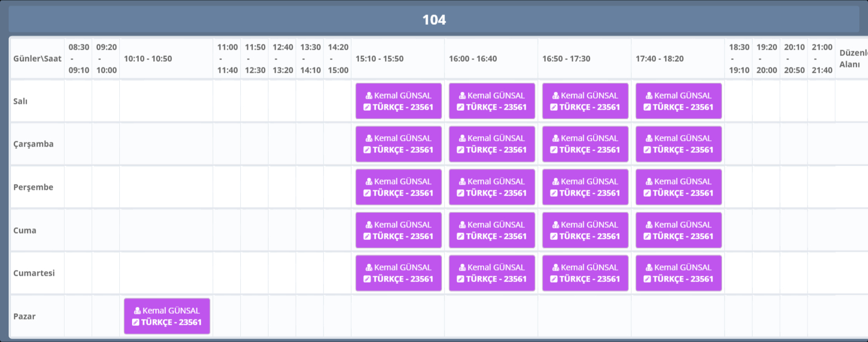The width and height of the screenshot is (868, 342).
Task: Click teacher icon in Pazar 10:10 lesson
Action: tap(137, 311)
